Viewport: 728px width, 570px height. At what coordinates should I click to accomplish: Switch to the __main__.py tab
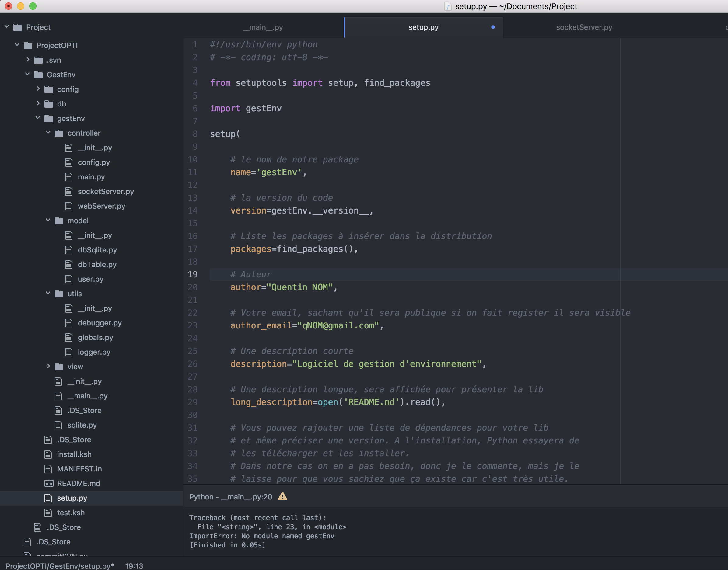click(263, 27)
